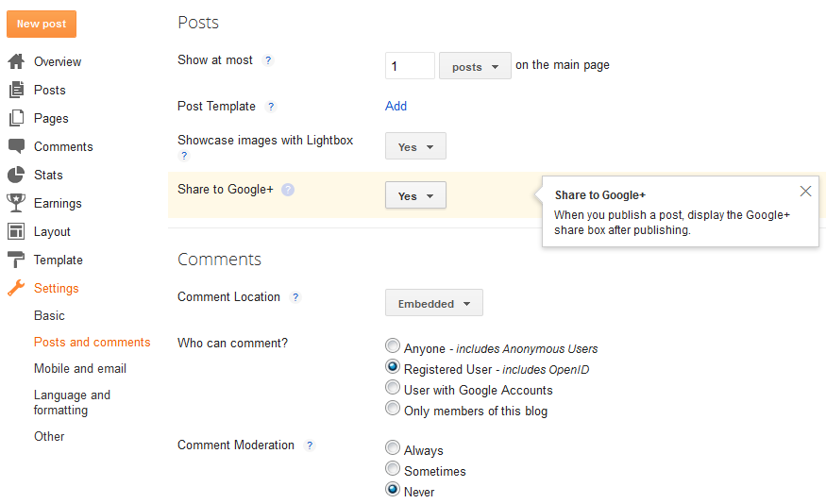Click the Posts document icon in sidebar
This screenshot has height=504, width=826.
coord(16,90)
